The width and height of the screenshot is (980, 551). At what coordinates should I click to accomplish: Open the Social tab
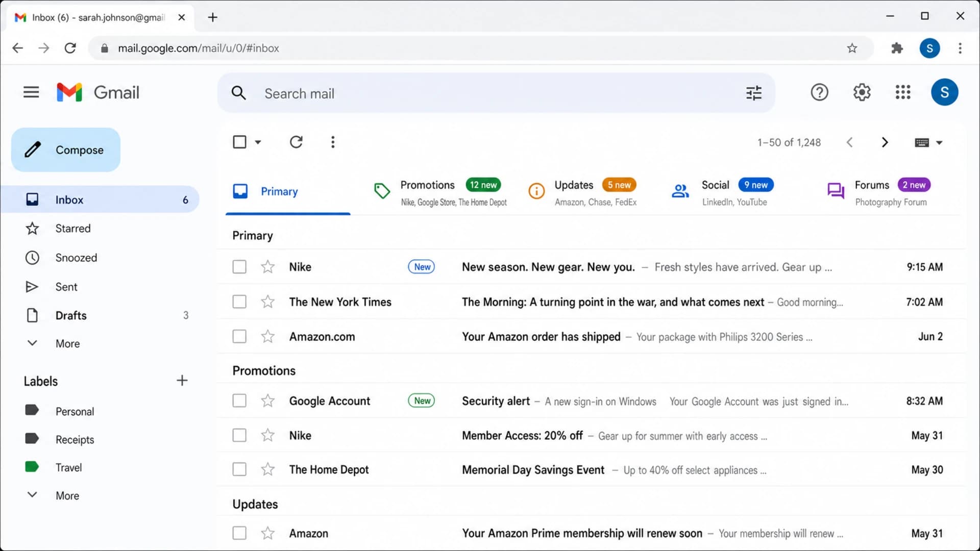pyautogui.click(x=723, y=192)
